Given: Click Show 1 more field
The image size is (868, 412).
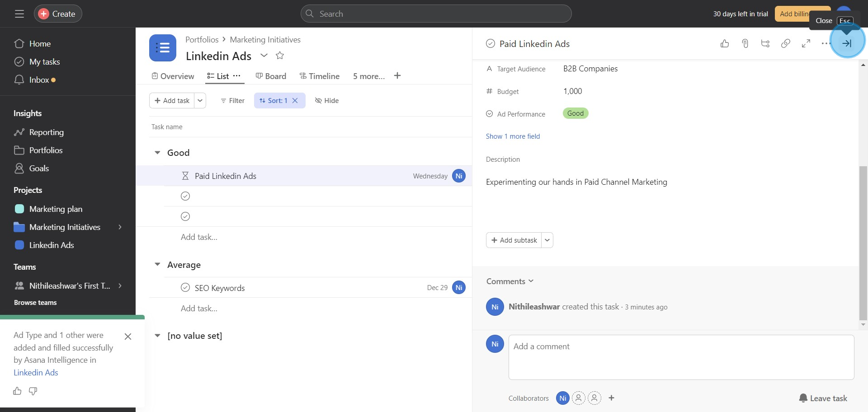Looking at the screenshot, I should [x=513, y=136].
